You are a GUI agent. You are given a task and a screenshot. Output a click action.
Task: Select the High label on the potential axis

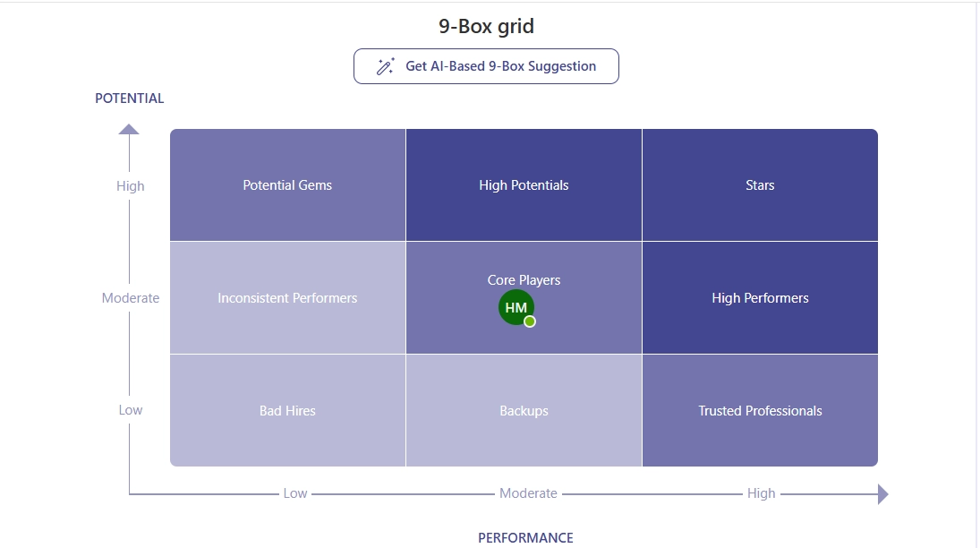pyautogui.click(x=130, y=185)
